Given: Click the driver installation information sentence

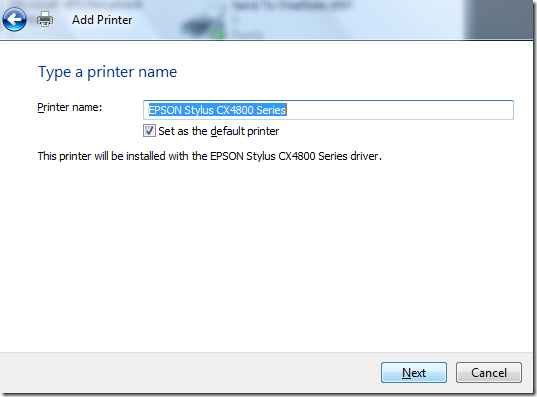Looking at the screenshot, I should [x=210, y=156].
